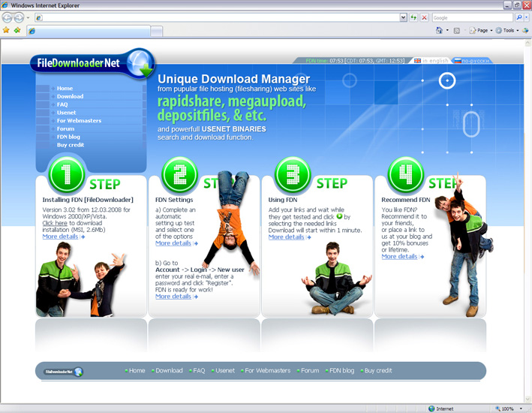Click the green number 1 step circle
The width and height of the screenshot is (532, 413).
(67, 174)
